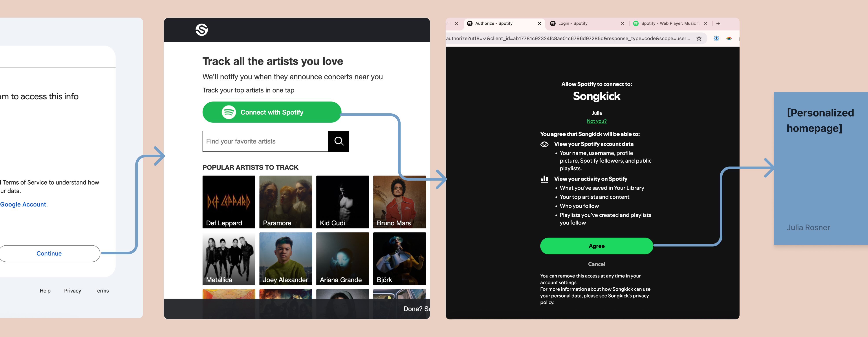This screenshot has width=868, height=337.
Task: Open the 1Password extension icon
Action: (x=716, y=38)
